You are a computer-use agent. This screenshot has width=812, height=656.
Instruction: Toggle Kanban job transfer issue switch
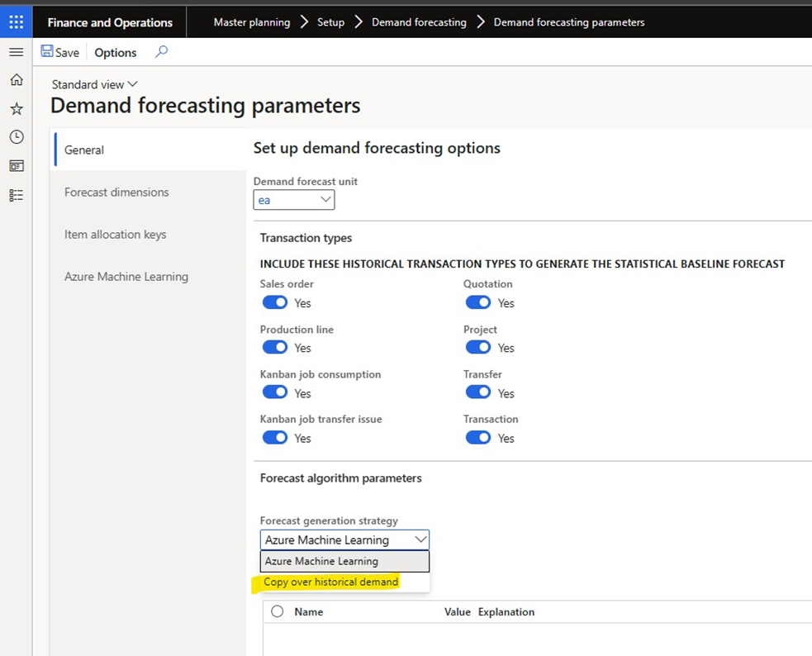pyautogui.click(x=275, y=438)
